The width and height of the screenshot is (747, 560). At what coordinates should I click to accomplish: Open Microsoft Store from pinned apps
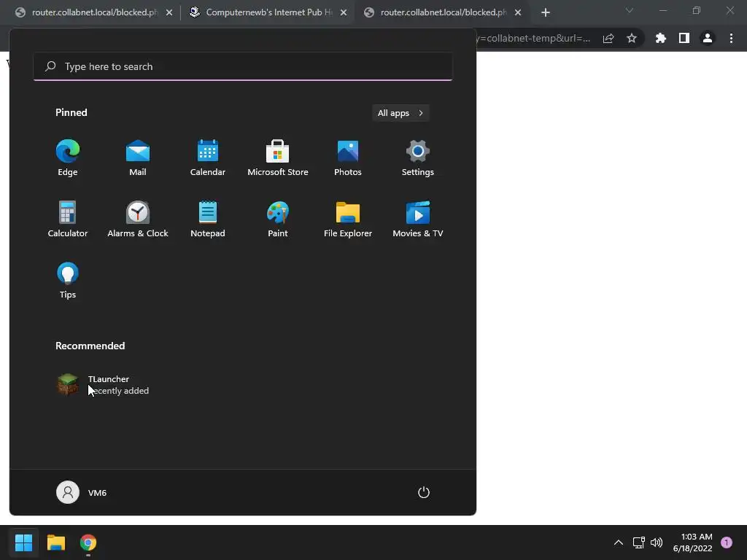coord(278,158)
